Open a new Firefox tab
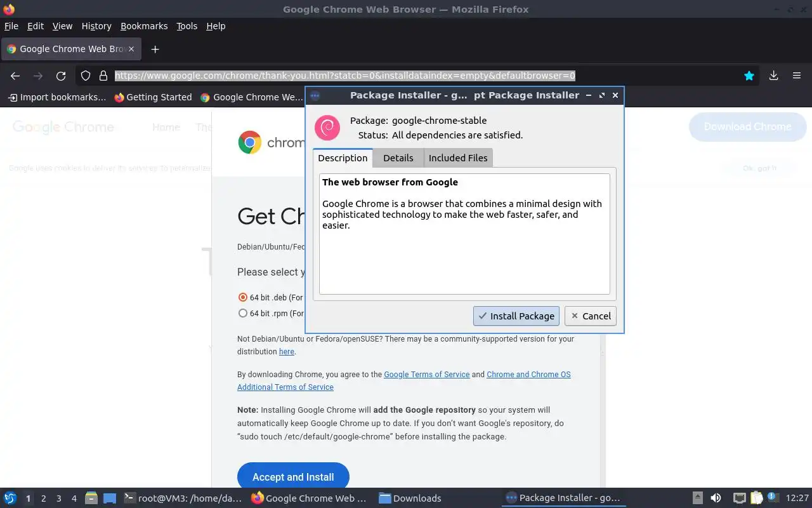 tap(155, 49)
